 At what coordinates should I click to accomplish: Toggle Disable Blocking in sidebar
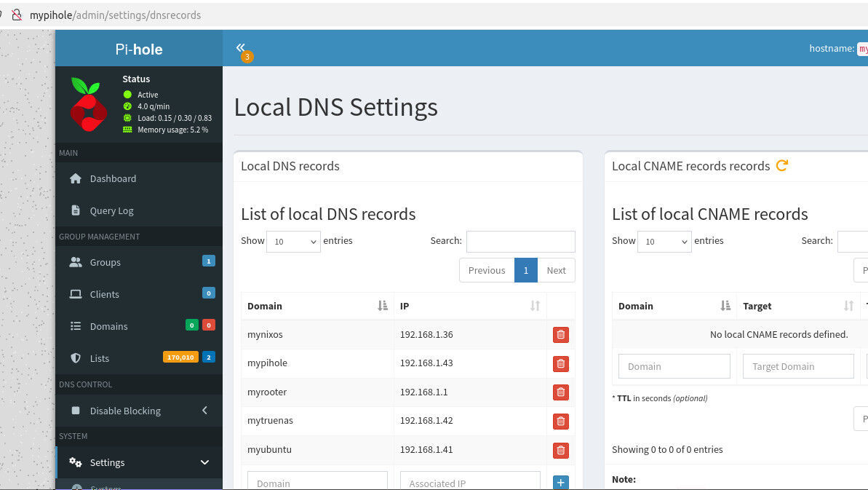[x=125, y=411]
